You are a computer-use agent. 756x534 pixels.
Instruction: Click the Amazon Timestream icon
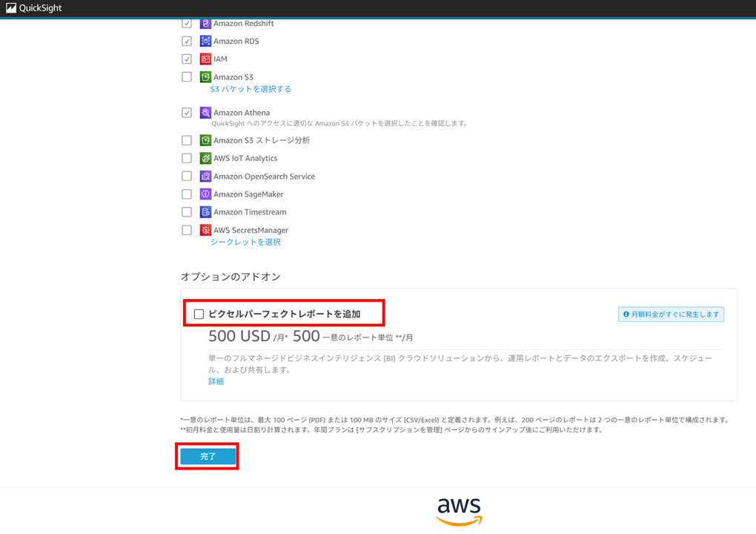tap(205, 212)
